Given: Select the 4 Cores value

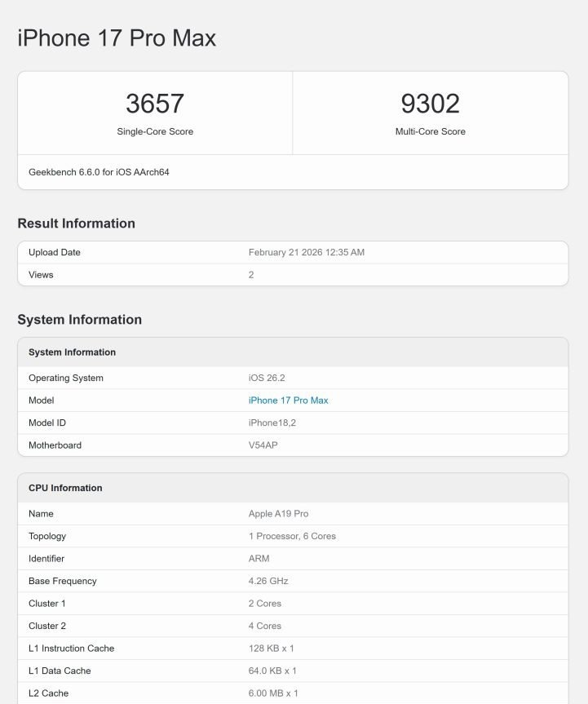Looking at the screenshot, I should pos(265,626).
